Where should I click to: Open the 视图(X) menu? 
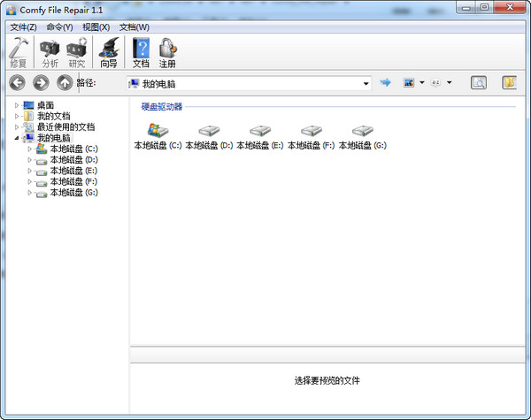[x=96, y=27]
